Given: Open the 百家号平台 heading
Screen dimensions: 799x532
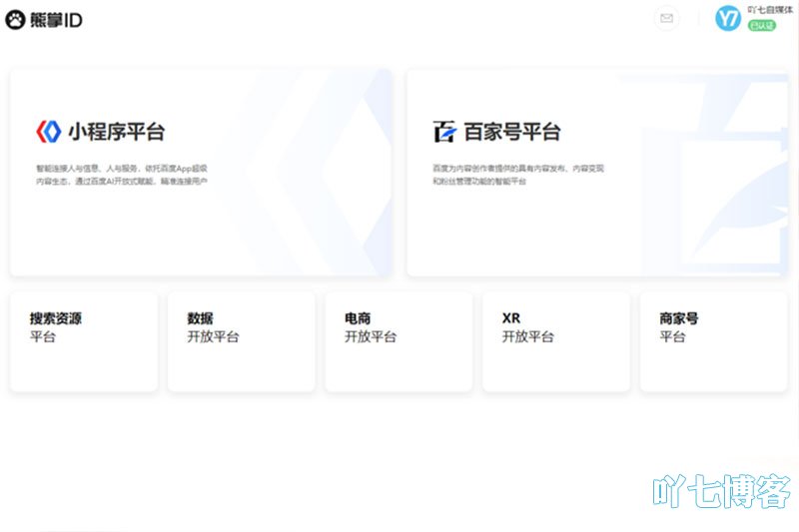Looking at the screenshot, I should [x=512, y=132].
